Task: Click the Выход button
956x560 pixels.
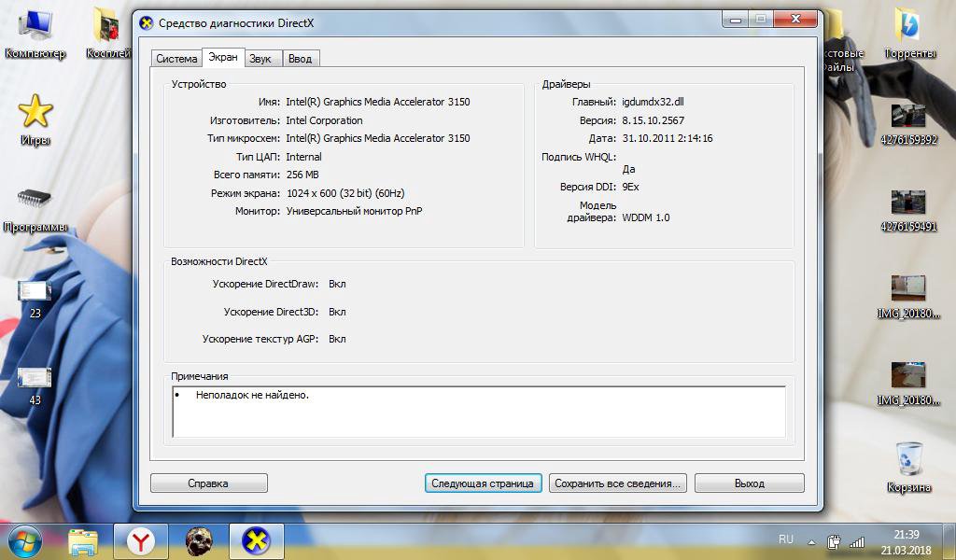Action: click(750, 483)
